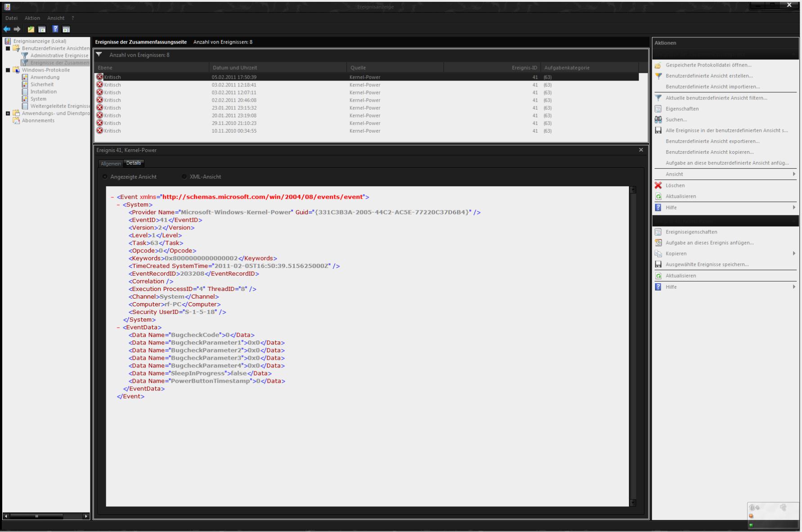Toggle the console tree toolbar button
The image size is (802, 532).
42,29
